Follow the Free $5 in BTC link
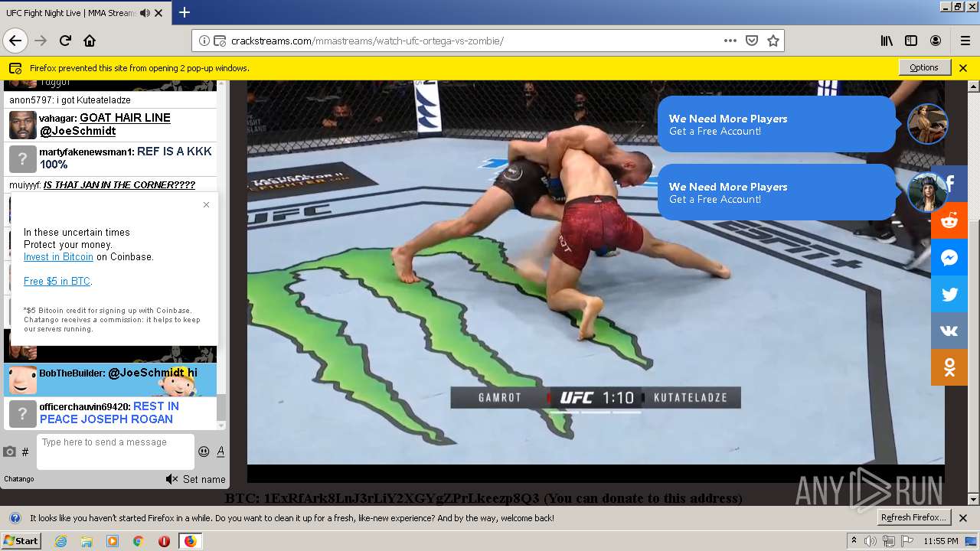The width and height of the screenshot is (980, 551). [x=57, y=282]
